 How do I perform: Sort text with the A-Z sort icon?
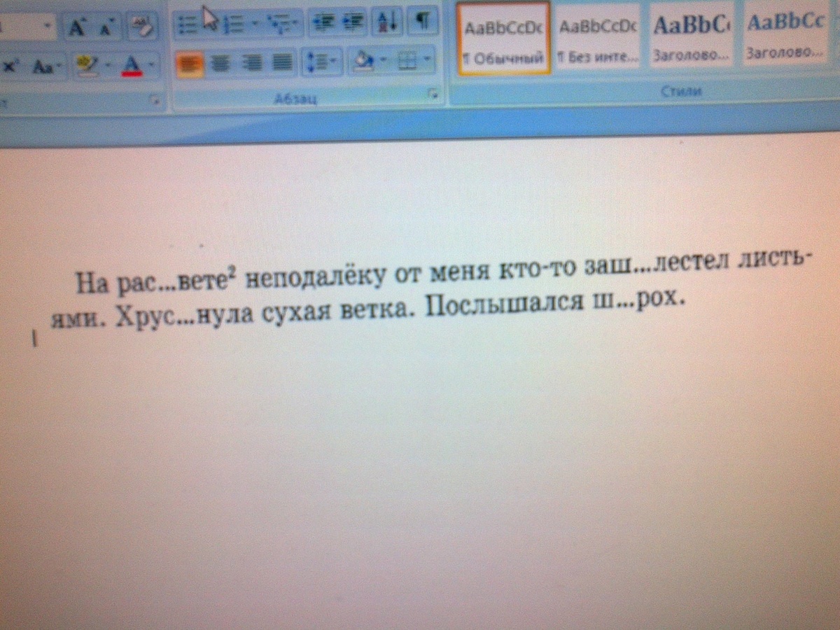(386, 22)
